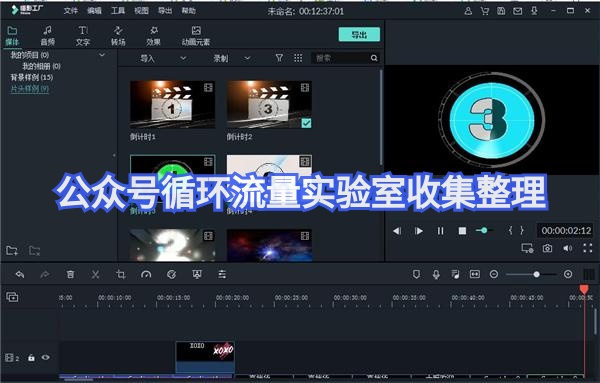
Task: Click the mark-out right brace
Action: click(x=522, y=230)
